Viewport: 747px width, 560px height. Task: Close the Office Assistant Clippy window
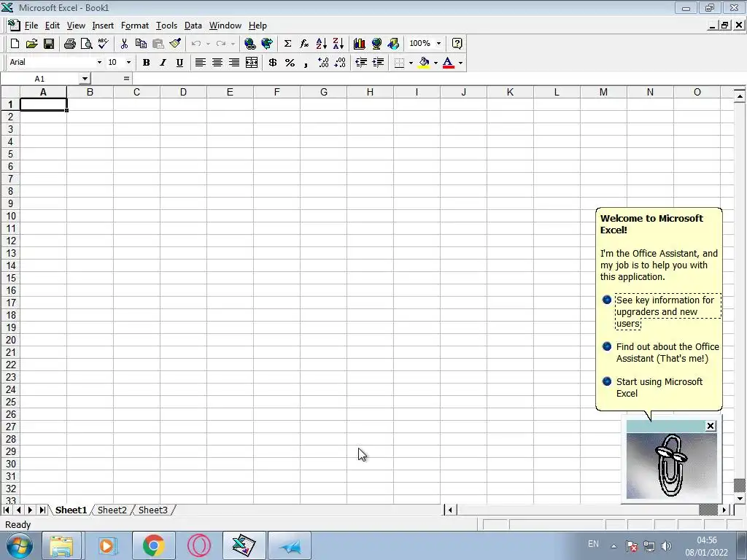(711, 426)
